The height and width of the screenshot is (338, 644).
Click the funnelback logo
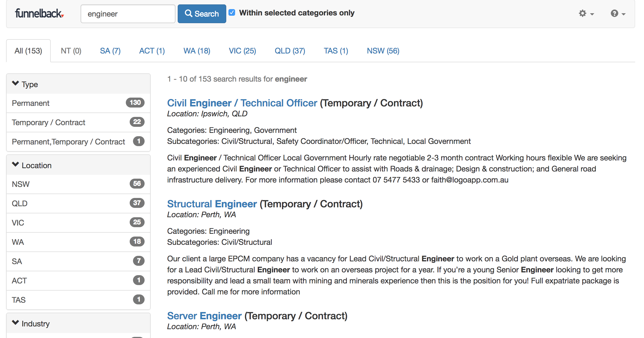39,14
